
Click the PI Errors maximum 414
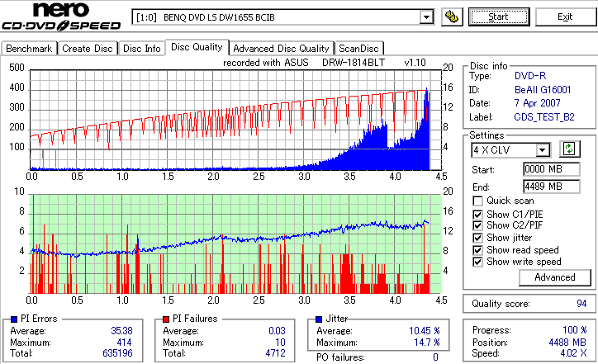(x=124, y=343)
